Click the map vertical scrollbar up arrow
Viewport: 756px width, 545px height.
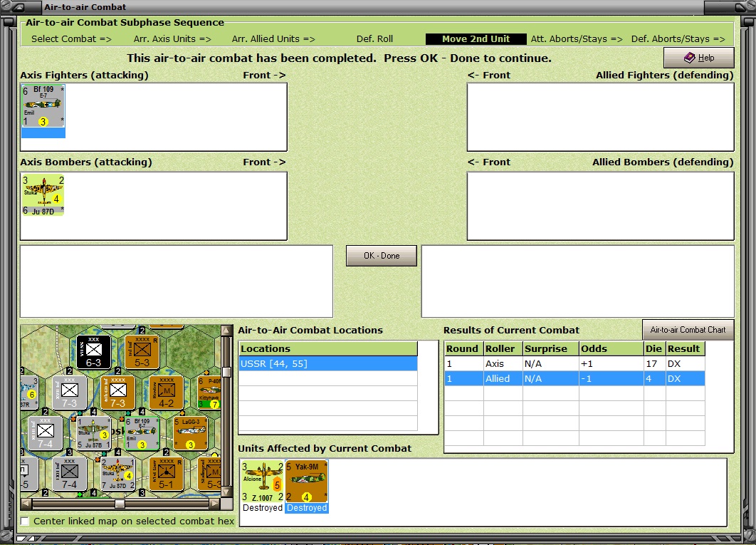[x=226, y=331]
